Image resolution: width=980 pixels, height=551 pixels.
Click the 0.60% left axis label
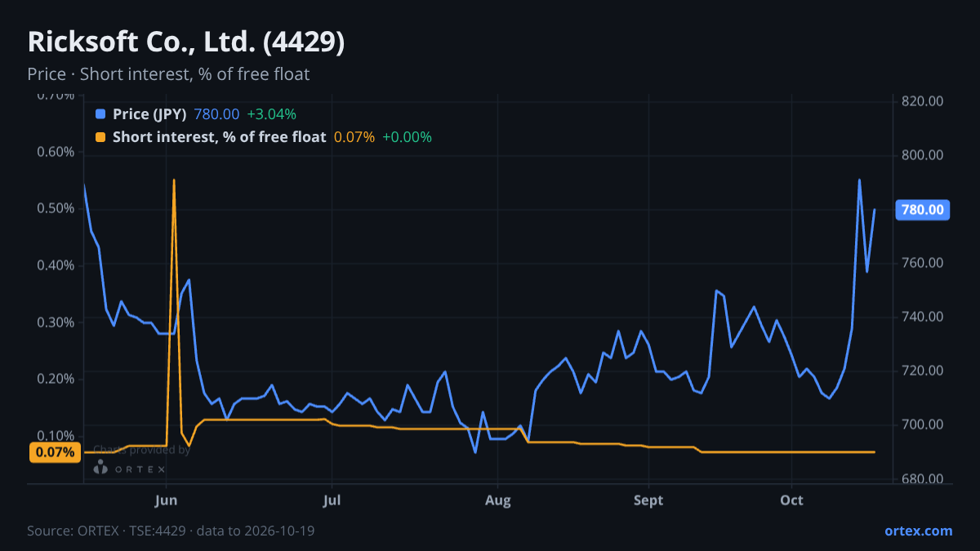(x=55, y=152)
